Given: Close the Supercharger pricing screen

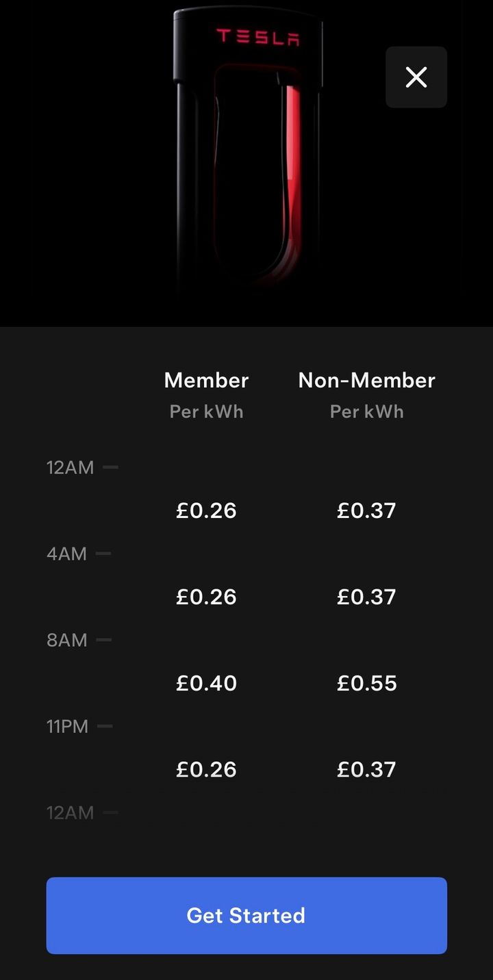Looking at the screenshot, I should (416, 77).
